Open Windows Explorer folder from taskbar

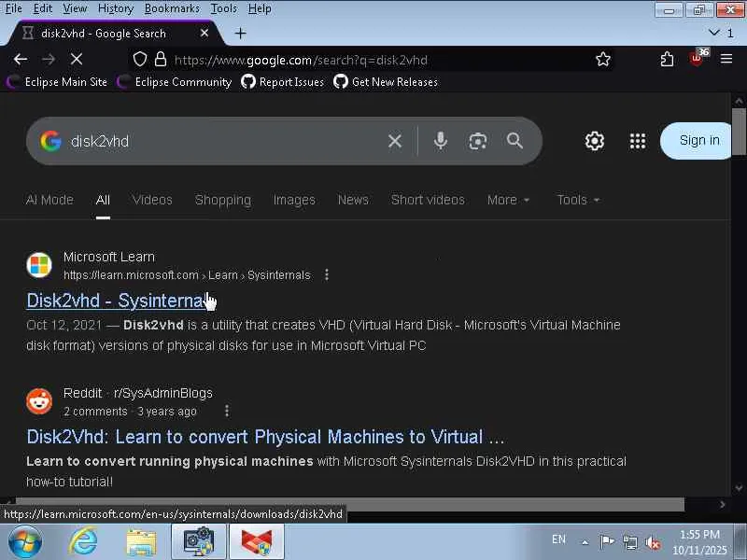[x=141, y=542]
